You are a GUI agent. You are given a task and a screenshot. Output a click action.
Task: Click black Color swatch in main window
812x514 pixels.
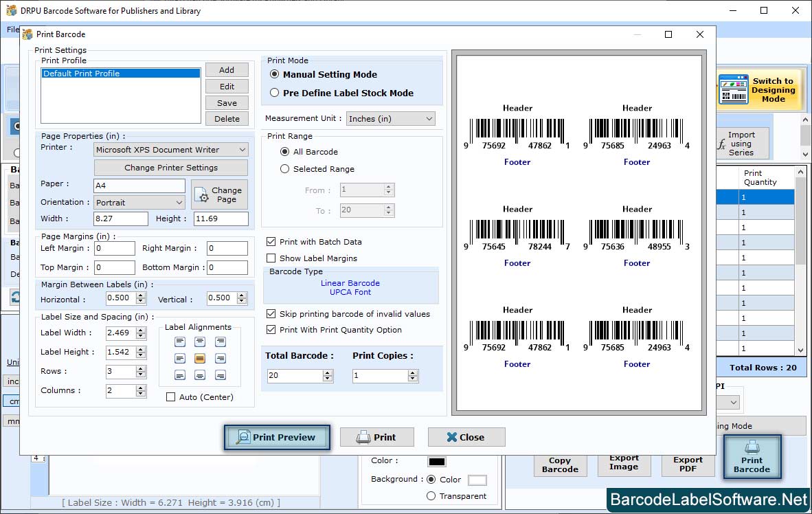pos(436,461)
